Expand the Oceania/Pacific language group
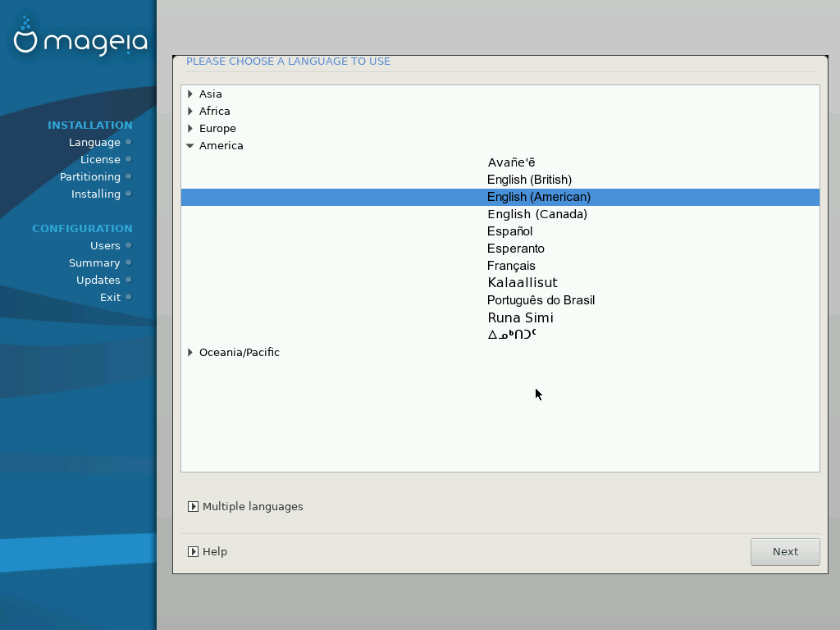840x630 pixels. tap(190, 353)
